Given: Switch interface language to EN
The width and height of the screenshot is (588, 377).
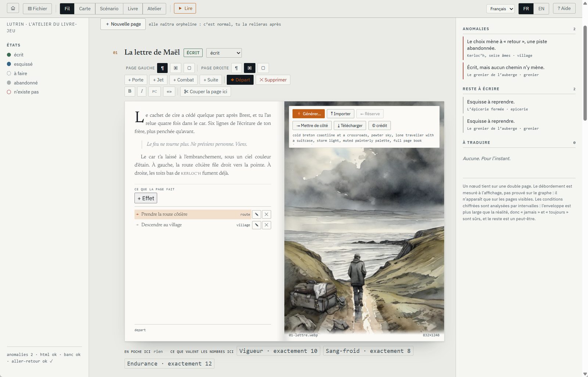Looking at the screenshot, I should (541, 8).
